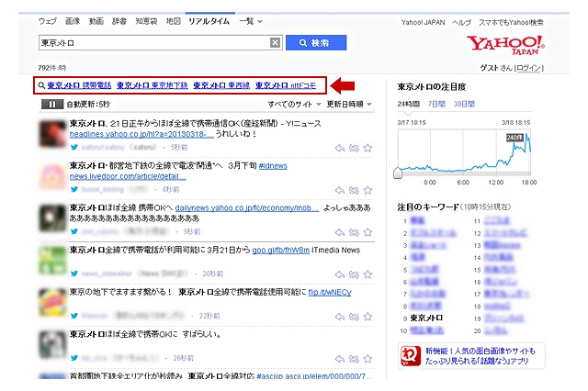
Task: Star the ITmedia News tweet
Action: point(367,274)
